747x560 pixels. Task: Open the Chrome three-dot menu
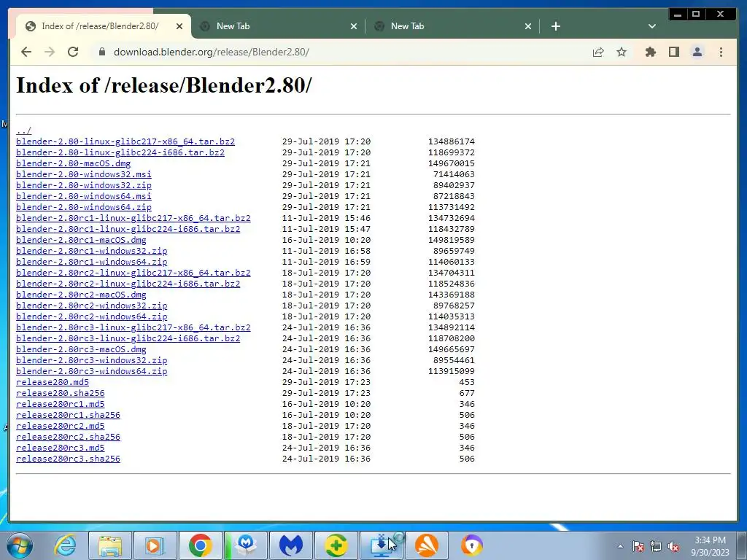pyautogui.click(x=721, y=52)
